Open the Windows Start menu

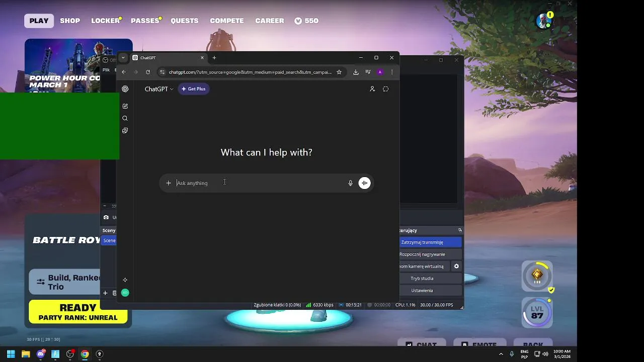[11, 354]
